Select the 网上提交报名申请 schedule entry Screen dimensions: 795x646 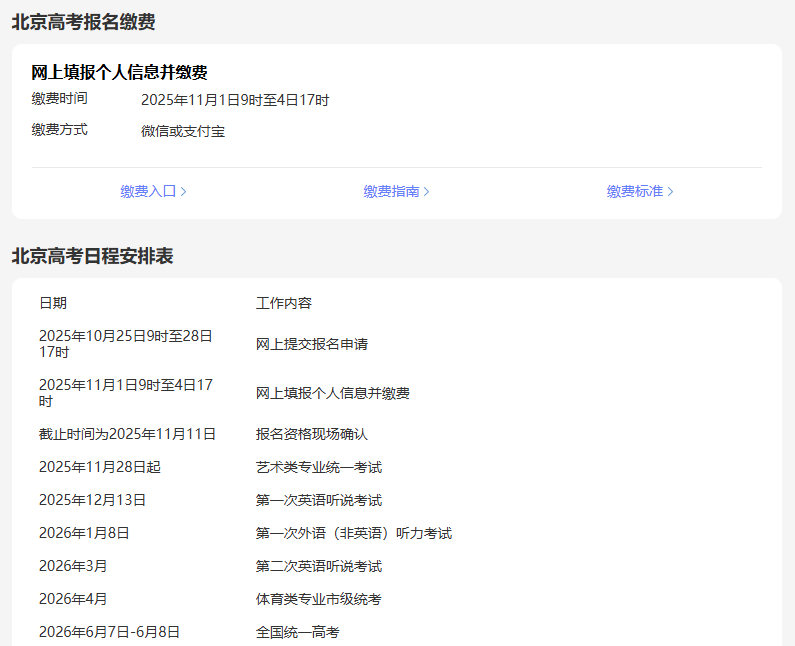point(312,344)
